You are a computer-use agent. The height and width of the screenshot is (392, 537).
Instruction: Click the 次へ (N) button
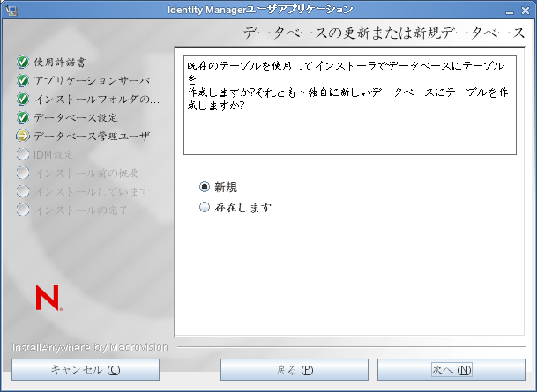pyautogui.click(x=451, y=369)
